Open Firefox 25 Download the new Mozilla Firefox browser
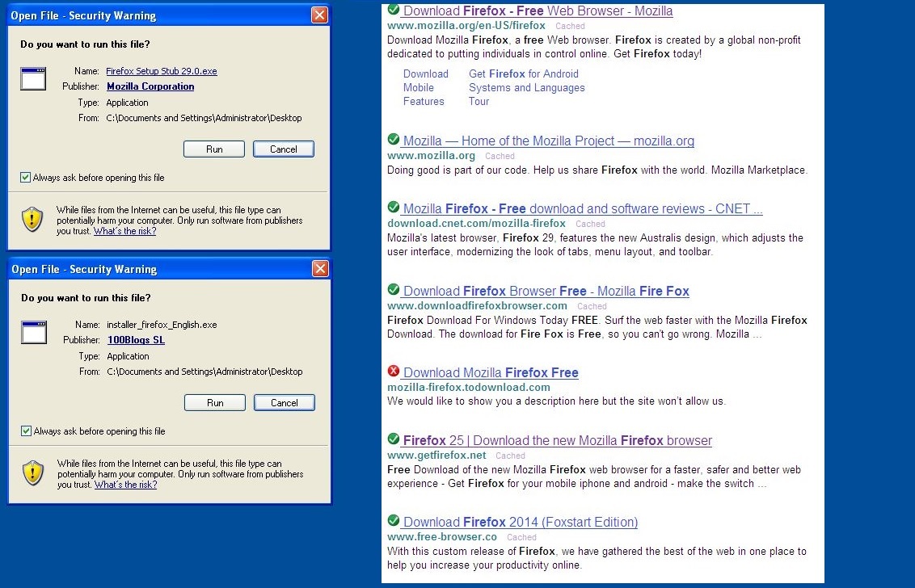 tap(557, 440)
